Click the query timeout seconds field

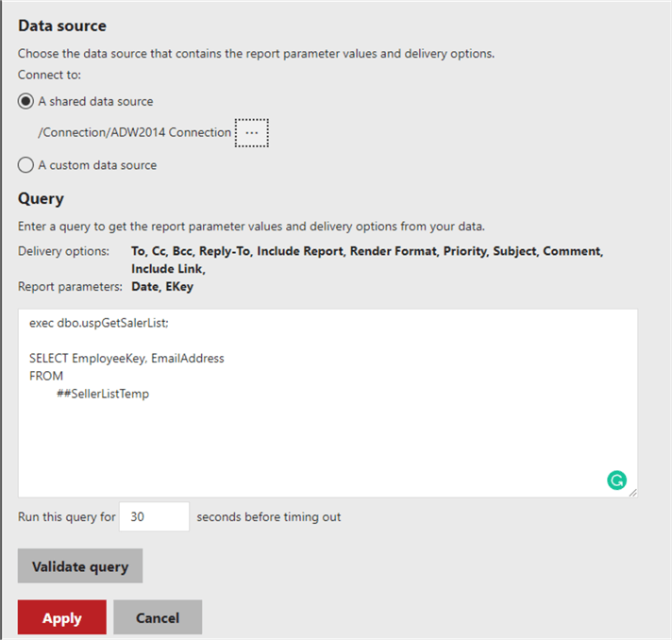155,516
